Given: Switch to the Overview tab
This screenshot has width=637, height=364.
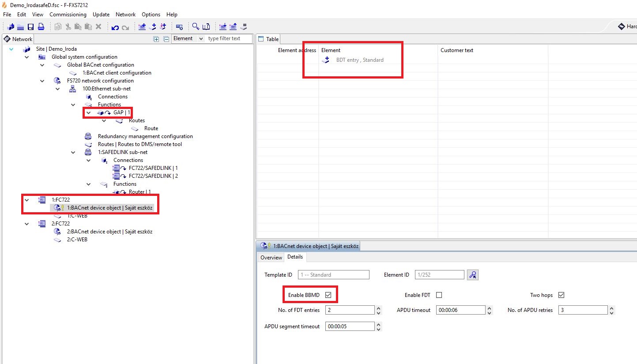Looking at the screenshot, I should [x=271, y=257].
